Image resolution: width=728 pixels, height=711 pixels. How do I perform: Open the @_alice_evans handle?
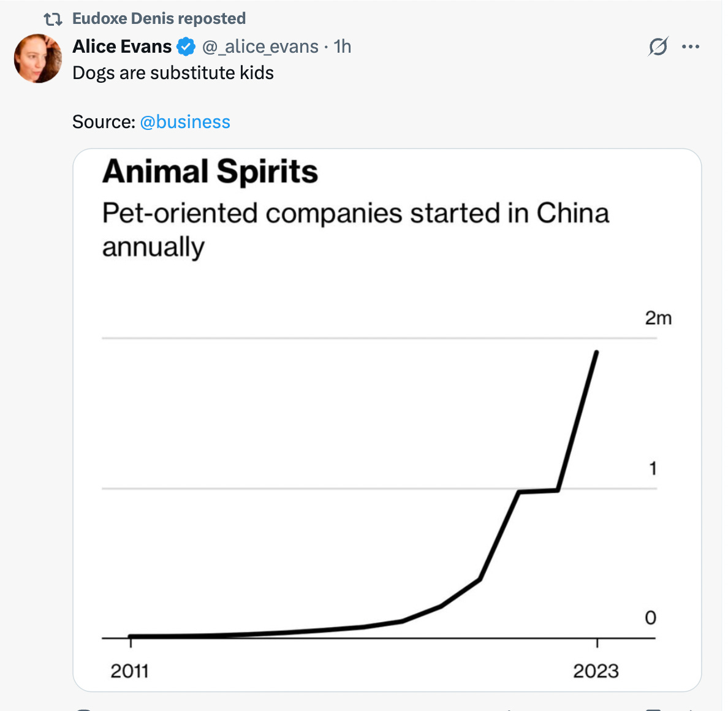[260, 47]
